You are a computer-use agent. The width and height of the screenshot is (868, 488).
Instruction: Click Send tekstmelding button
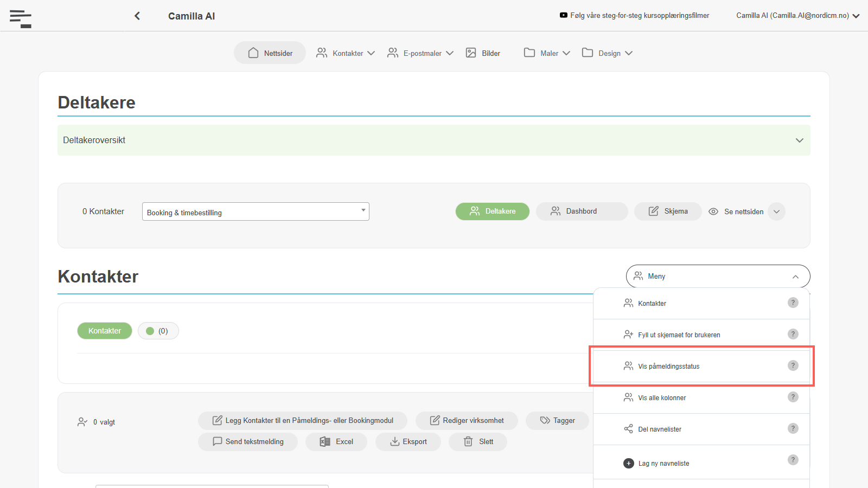click(248, 442)
